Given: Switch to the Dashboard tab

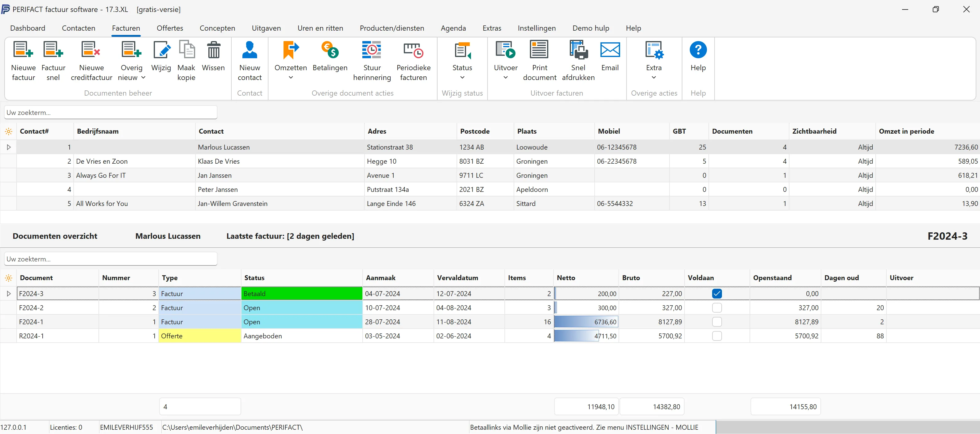Looking at the screenshot, I should point(28,28).
